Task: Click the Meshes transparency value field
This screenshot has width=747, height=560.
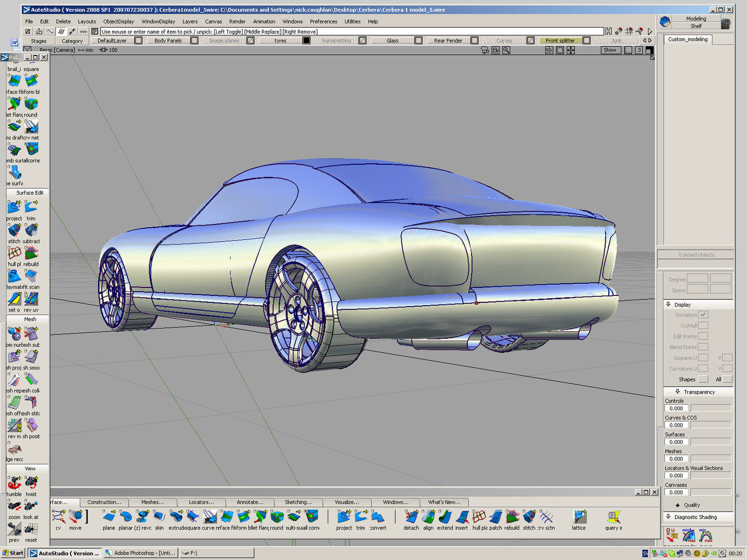Action: point(676,459)
